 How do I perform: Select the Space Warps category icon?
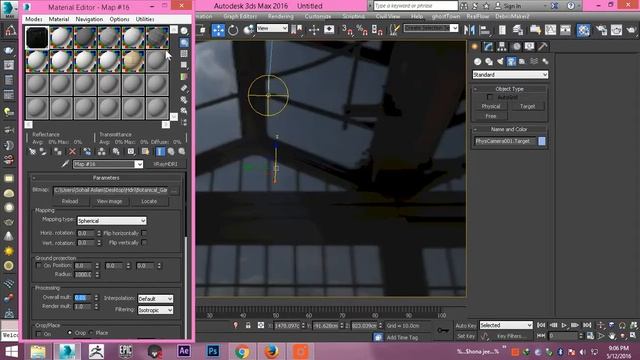coord(534,62)
